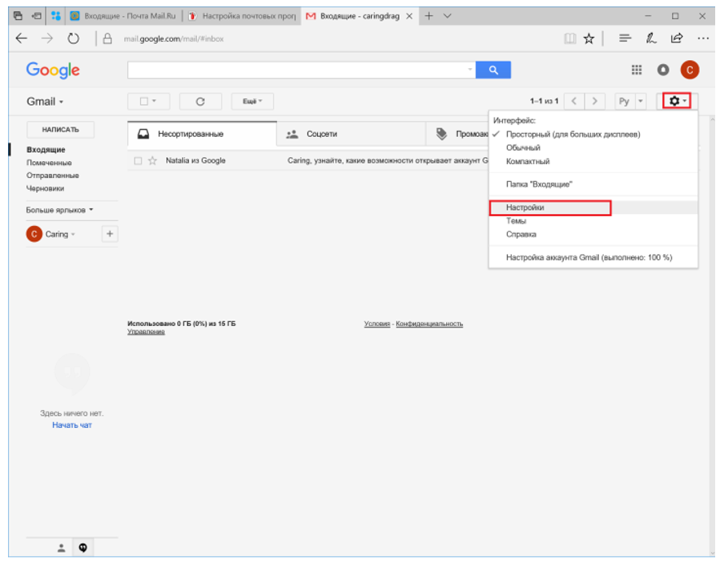The height and width of the screenshot is (568, 728).
Task: Tick the checkbox for Natalia из Google message
Action: click(138, 161)
